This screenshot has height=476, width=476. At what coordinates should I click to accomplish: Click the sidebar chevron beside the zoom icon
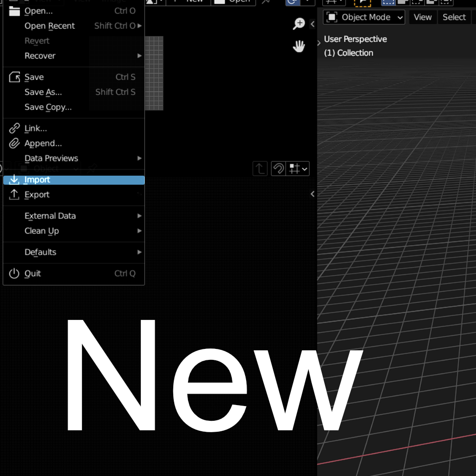click(313, 24)
